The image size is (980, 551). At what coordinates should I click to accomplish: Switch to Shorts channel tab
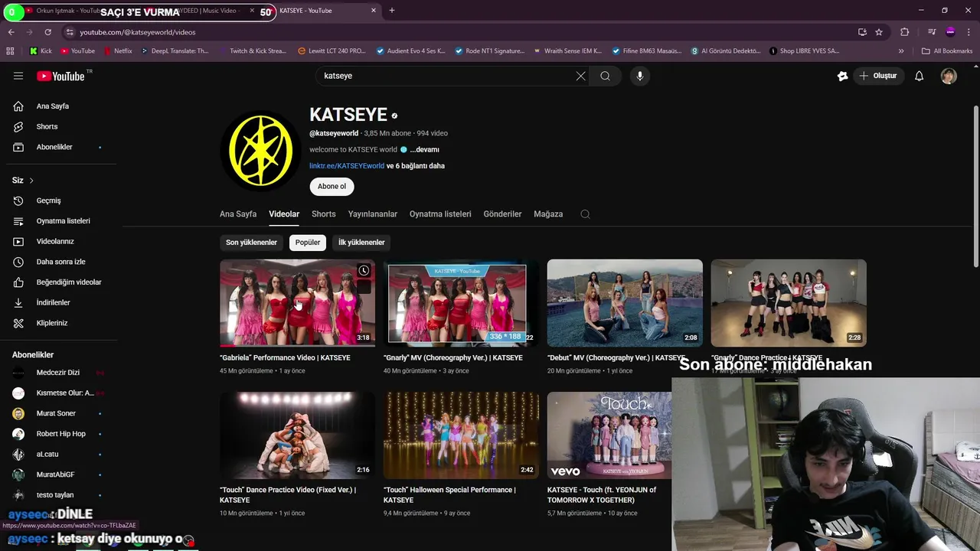pyautogui.click(x=324, y=214)
